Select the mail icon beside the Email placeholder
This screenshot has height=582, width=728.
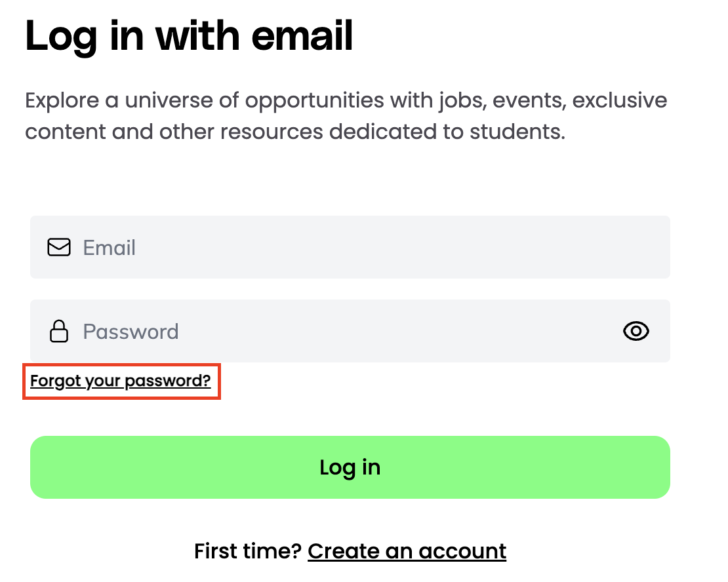[58, 247]
